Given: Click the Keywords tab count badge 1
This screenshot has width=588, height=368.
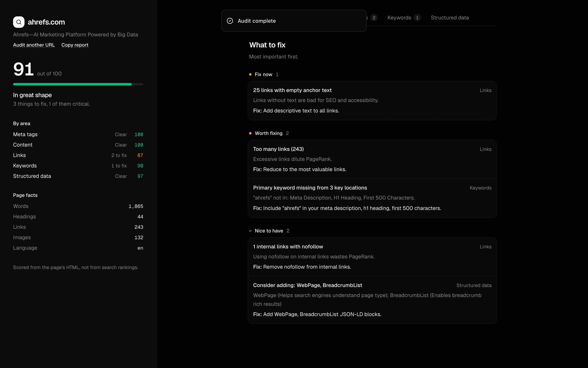Looking at the screenshot, I should [417, 18].
